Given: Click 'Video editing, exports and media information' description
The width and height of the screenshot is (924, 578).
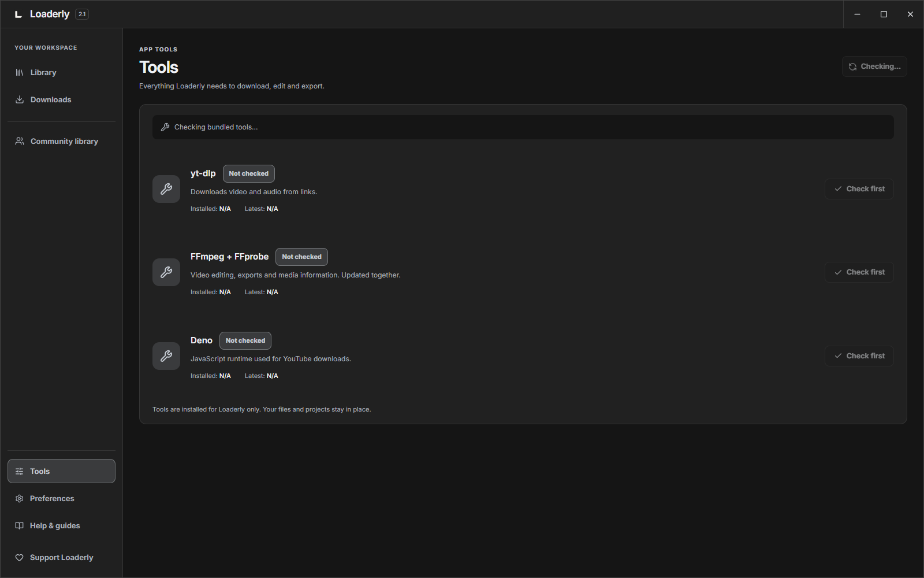Looking at the screenshot, I should click(296, 275).
